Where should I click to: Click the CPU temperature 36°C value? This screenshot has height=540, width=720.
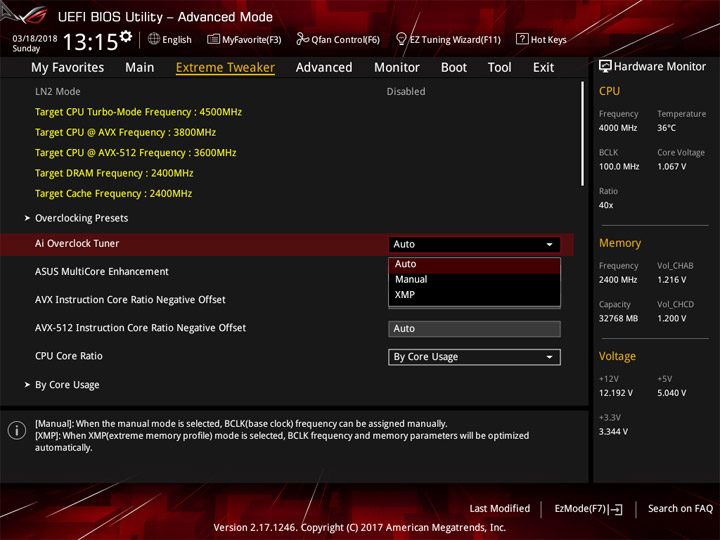click(x=666, y=128)
